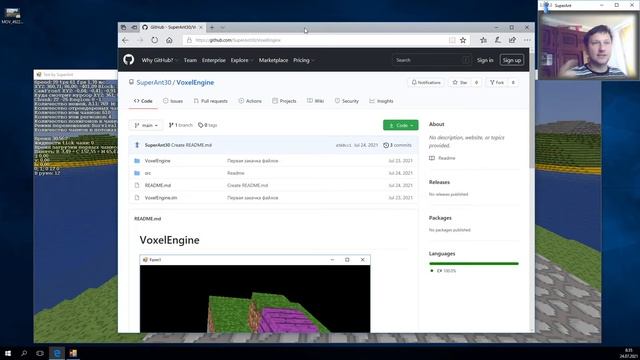Click the browser forward arrow
Image resolution: width=640 pixels, height=360 pixels.
point(140,40)
